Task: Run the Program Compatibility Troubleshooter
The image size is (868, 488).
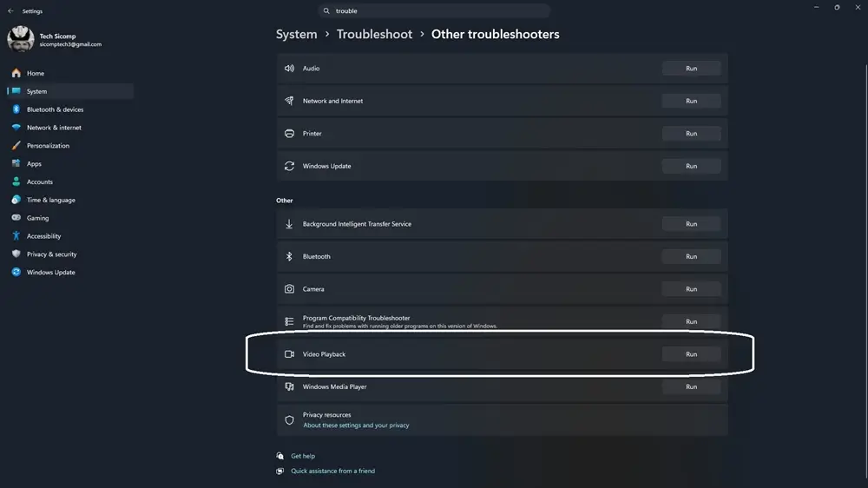Action: (692, 321)
